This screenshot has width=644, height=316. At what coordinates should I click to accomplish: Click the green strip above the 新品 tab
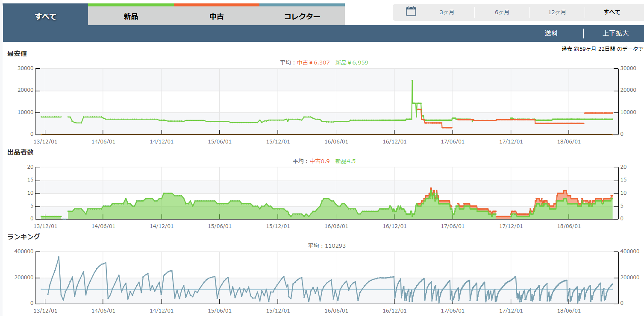131,5
